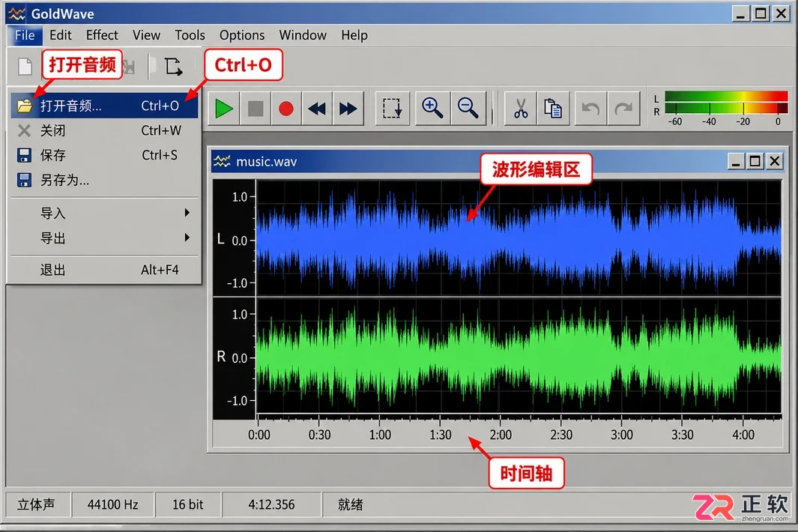Paste from clipboard using the clipboard icon
The width and height of the screenshot is (798, 532).
553,108
